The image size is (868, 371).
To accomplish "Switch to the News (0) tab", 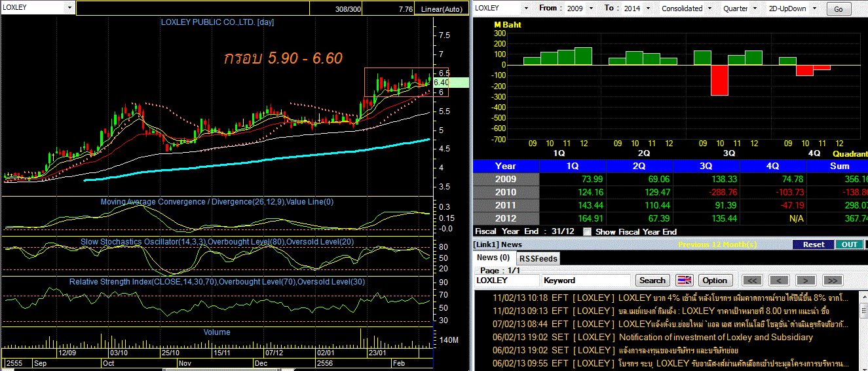I will [493, 258].
